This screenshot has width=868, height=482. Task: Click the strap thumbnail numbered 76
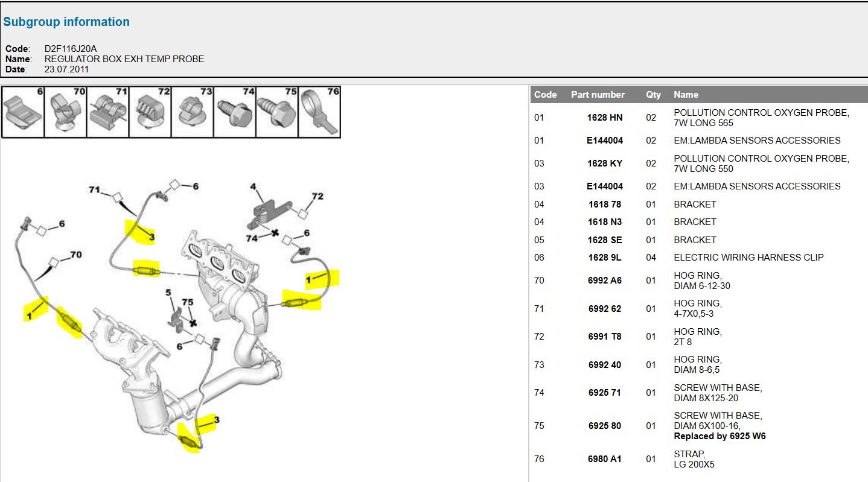pos(319,112)
